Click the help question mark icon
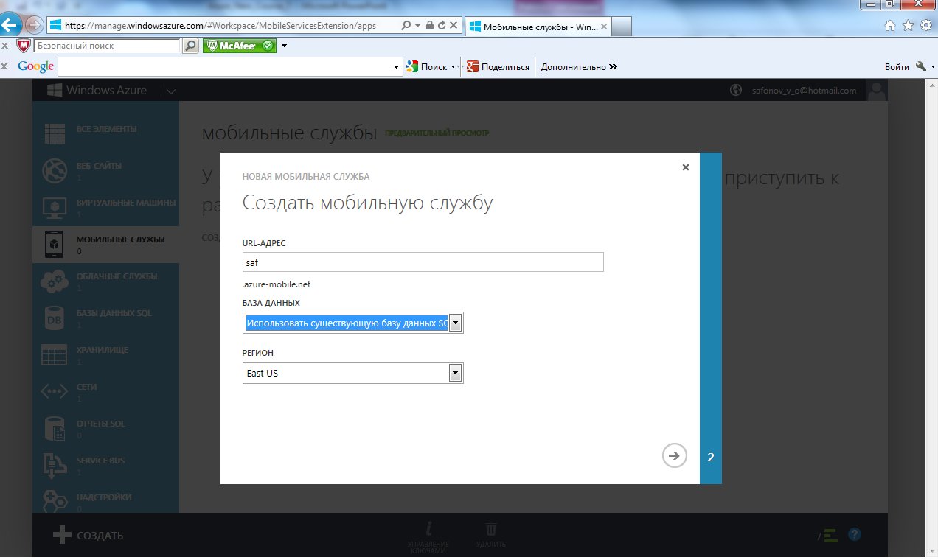The image size is (938, 560). pos(855,535)
